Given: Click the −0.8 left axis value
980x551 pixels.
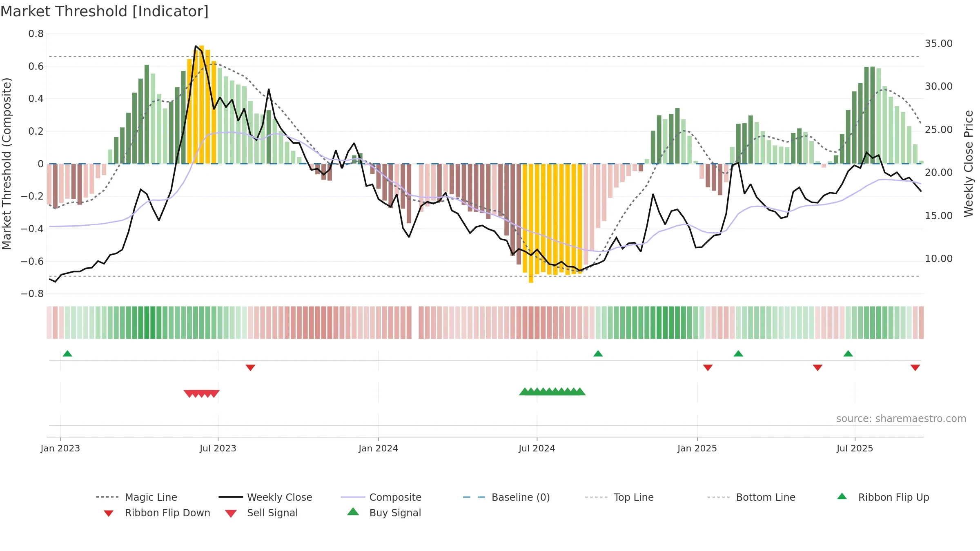Looking at the screenshot, I should pyautogui.click(x=32, y=294).
